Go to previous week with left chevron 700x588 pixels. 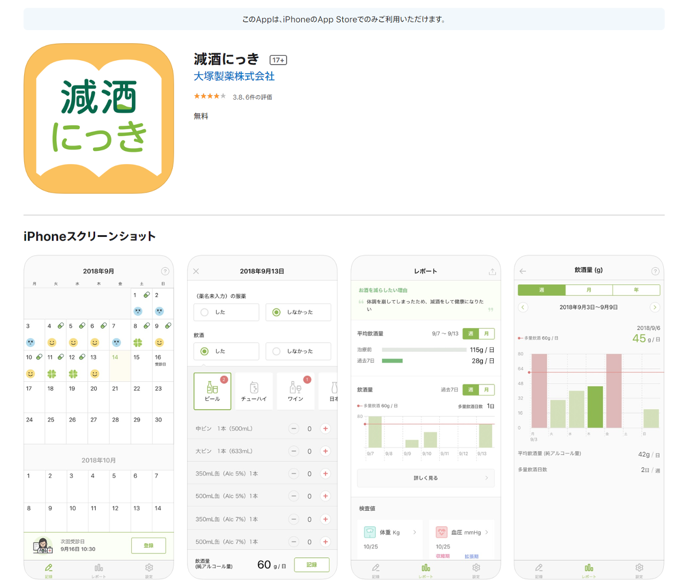click(x=523, y=307)
